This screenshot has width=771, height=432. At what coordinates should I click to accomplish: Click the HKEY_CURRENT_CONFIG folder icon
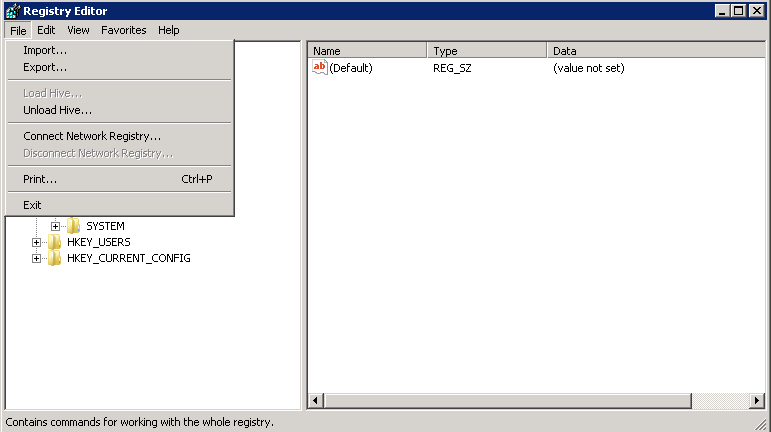[x=55, y=258]
